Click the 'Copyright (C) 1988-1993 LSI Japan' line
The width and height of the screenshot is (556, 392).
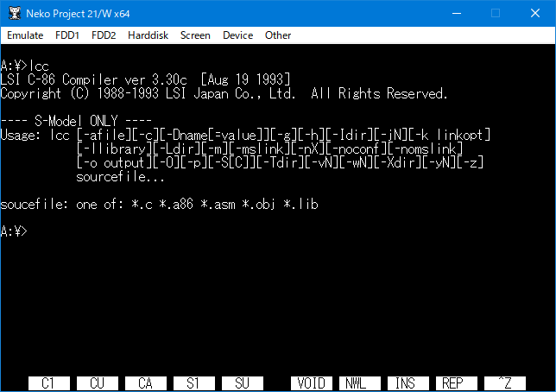pos(224,93)
